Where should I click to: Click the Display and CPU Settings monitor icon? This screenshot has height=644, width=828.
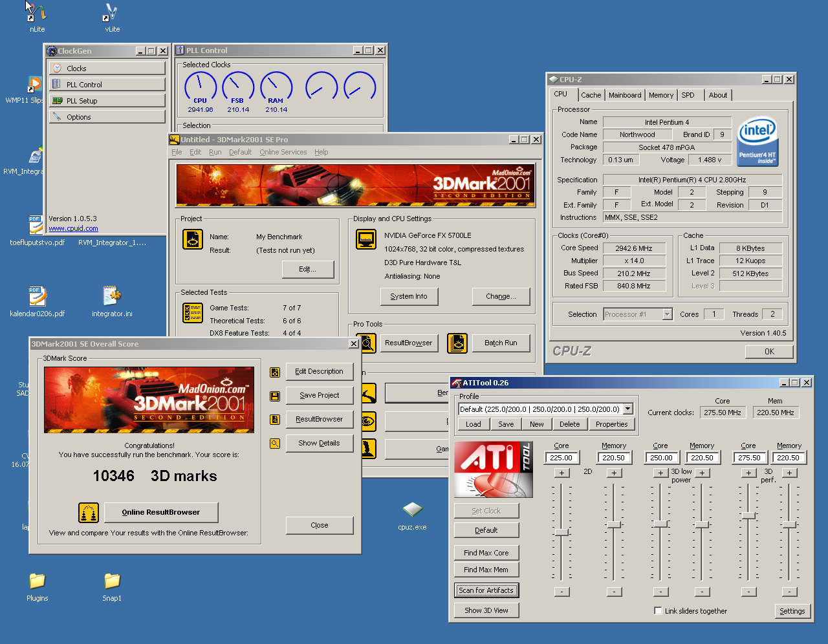[x=366, y=239]
